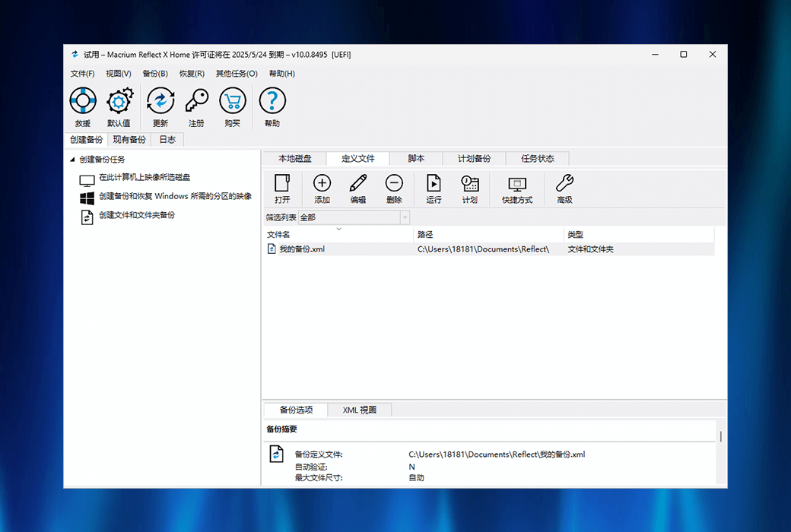Click the 文件名 column sort arrow

click(339, 229)
